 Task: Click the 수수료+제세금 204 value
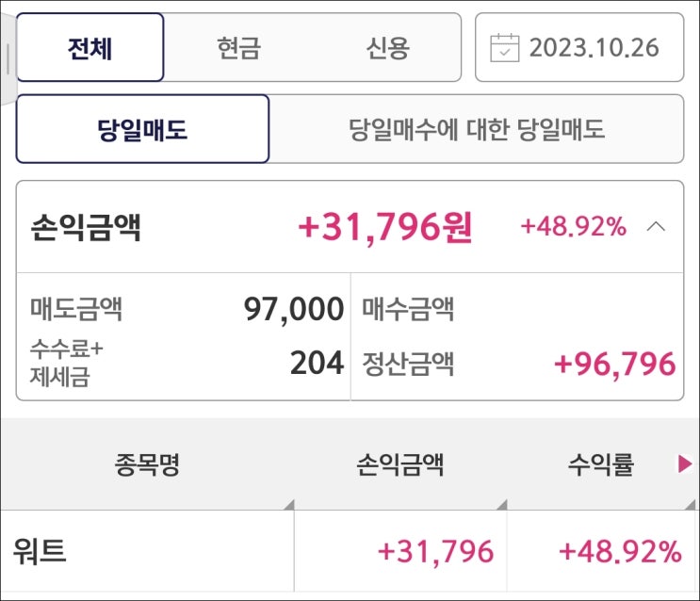317,364
